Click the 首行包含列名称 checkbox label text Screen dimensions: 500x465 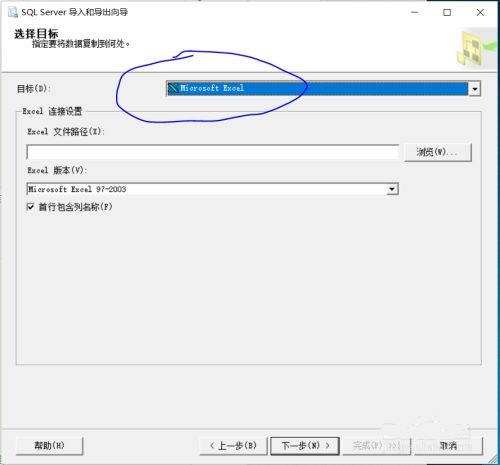point(75,207)
